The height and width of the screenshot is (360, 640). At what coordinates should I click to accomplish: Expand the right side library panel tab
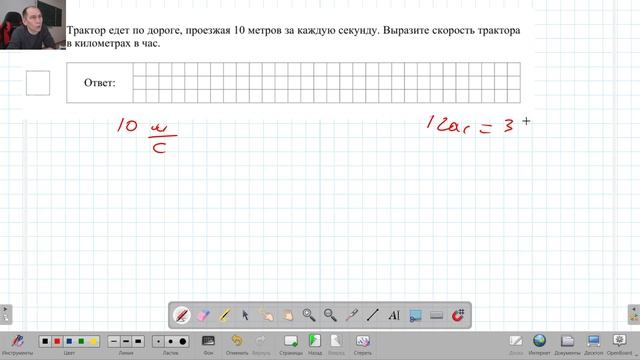[x=634, y=314]
